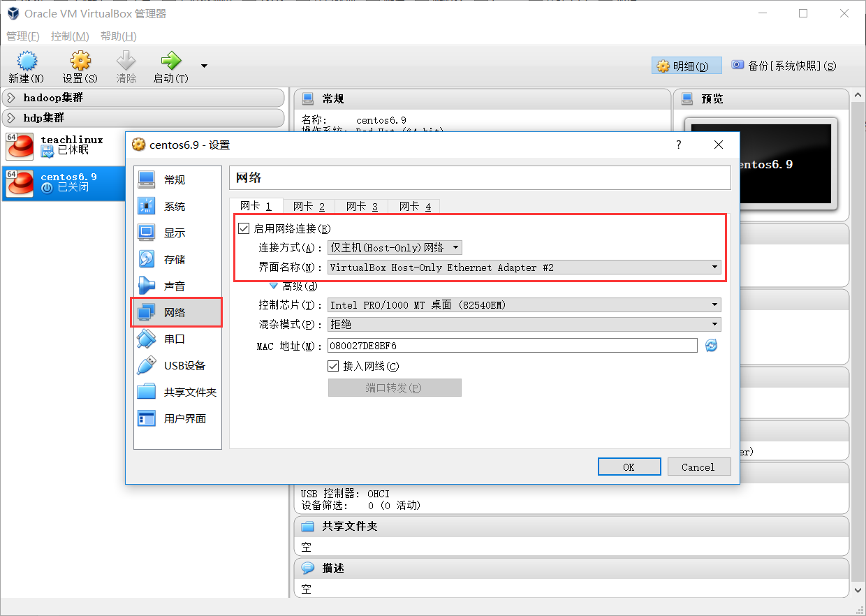Open 连接方式 (Attached to) dropdown
This screenshot has height=616, width=866.
(x=395, y=247)
